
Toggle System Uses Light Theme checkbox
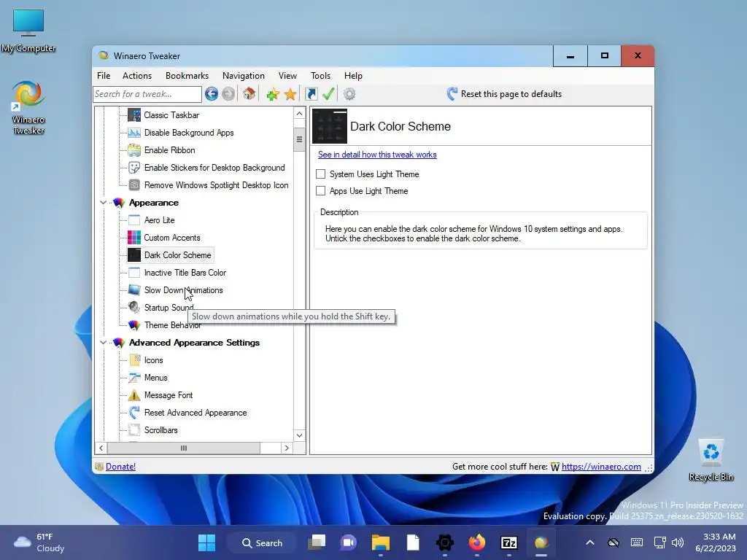(x=321, y=174)
